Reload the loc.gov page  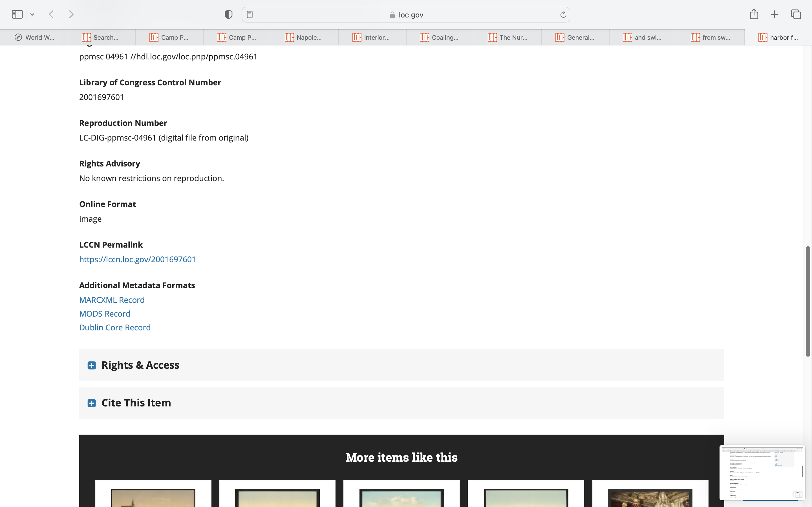(x=563, y=14)
